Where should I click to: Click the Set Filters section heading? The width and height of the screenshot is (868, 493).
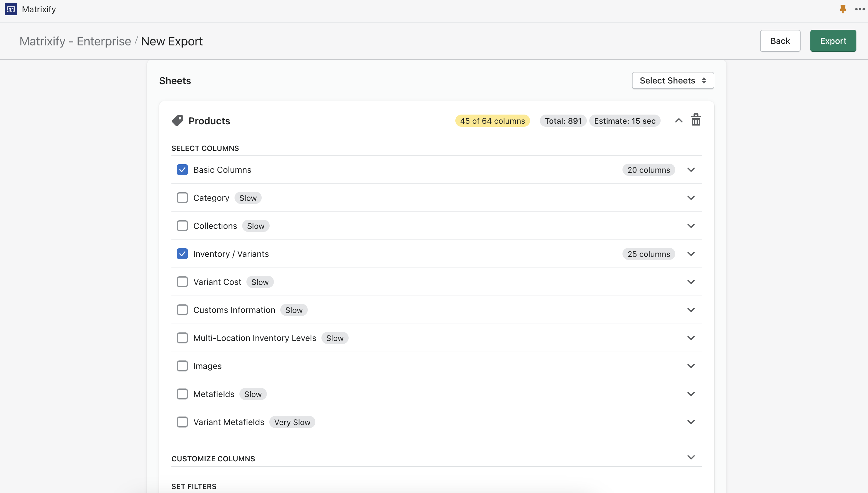[194, 486]
